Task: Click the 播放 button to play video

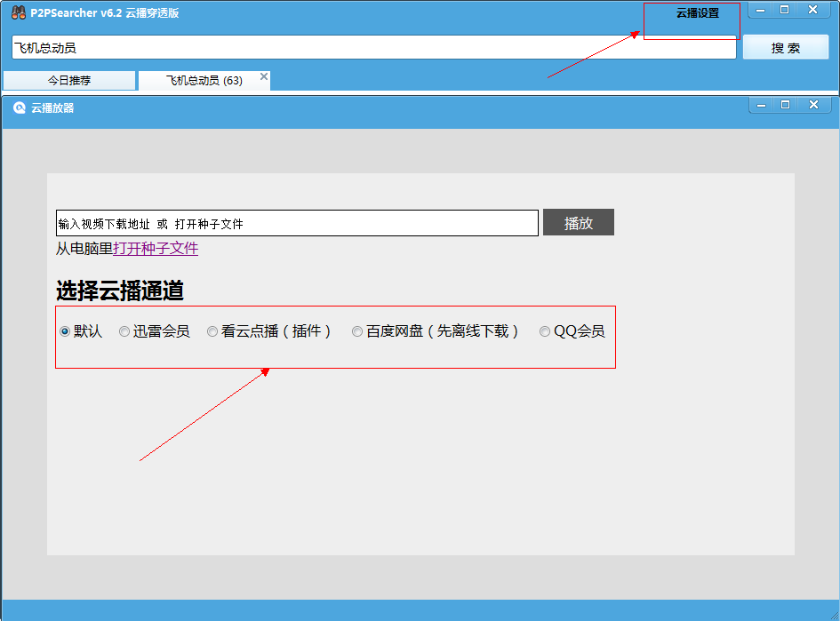Action: [578, 222]
